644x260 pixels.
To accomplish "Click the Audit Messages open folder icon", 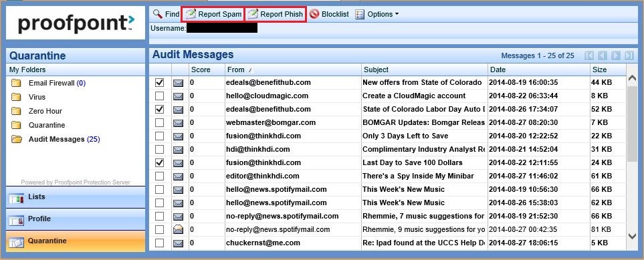I will pyautogui.click(x=17, y=139).
